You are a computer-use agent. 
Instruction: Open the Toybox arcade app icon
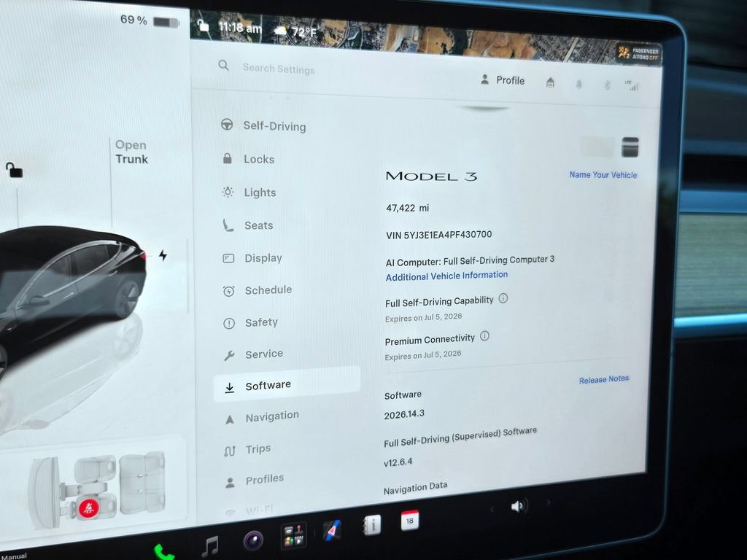coord(293,535)
